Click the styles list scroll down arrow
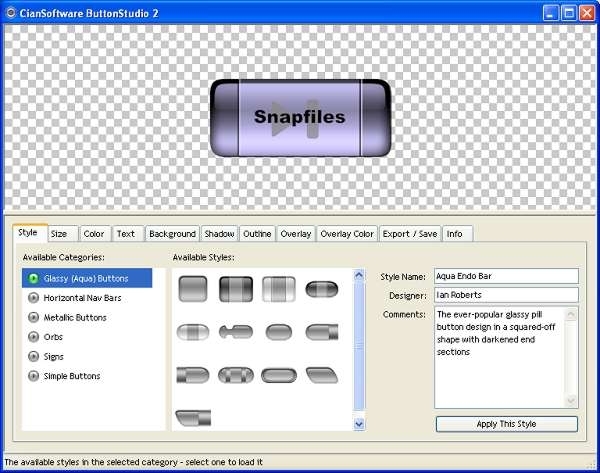This screenshot has height=473, width=600. pyautogui.click(x=359, y=424)
